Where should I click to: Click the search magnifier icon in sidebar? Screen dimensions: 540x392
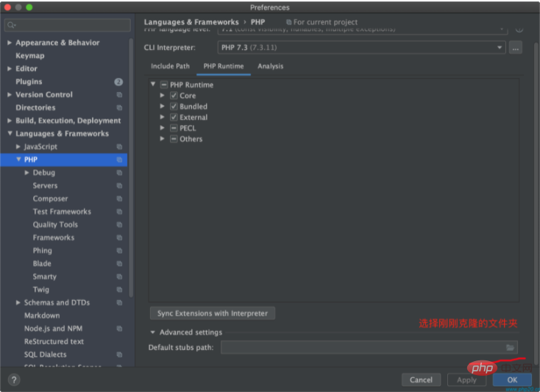click(x=11, y=25)
